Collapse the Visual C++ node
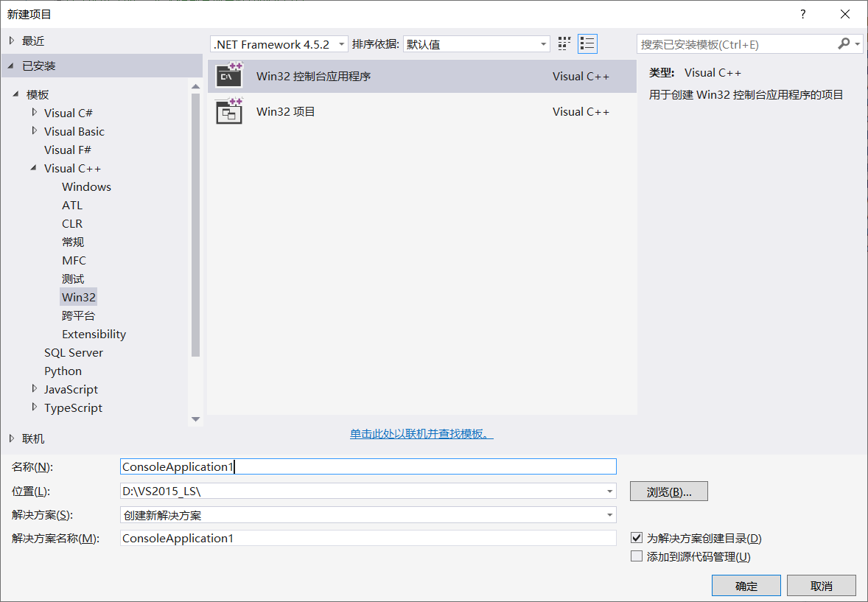The width and height of the screenshot is (868, 602). (32, 168)
